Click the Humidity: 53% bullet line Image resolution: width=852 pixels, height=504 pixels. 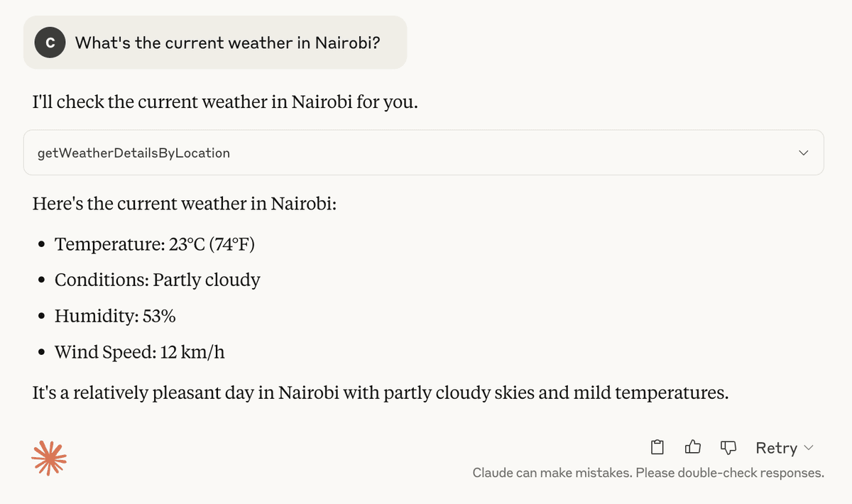[x=115, y=316]
